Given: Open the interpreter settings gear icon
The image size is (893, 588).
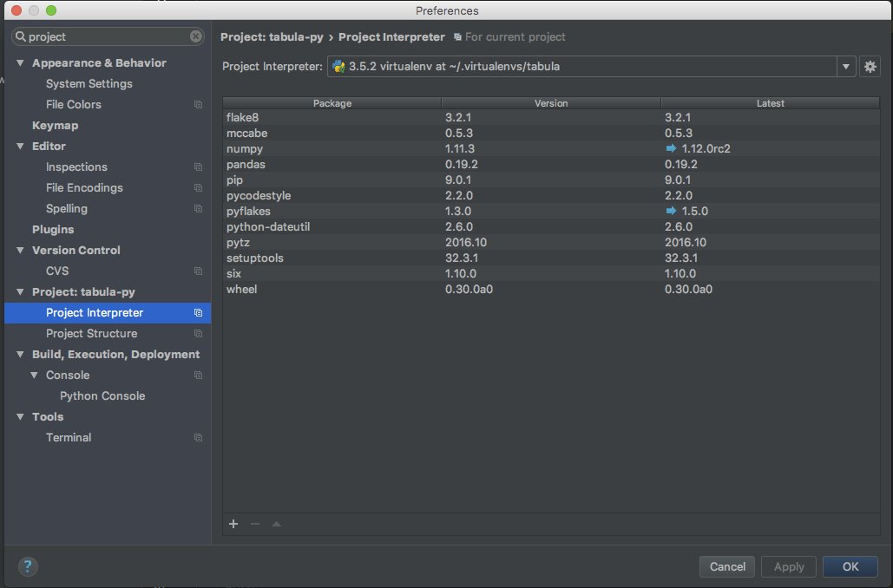Looking at the screenshot, I should pos(870,66).
